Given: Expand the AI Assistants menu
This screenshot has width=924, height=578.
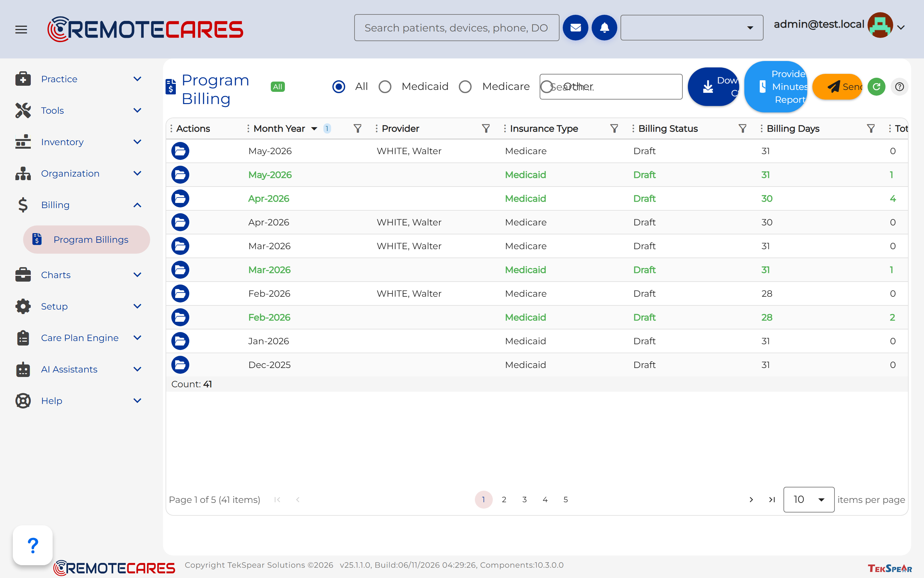Looking at the screenshot, I should [78, 369].
